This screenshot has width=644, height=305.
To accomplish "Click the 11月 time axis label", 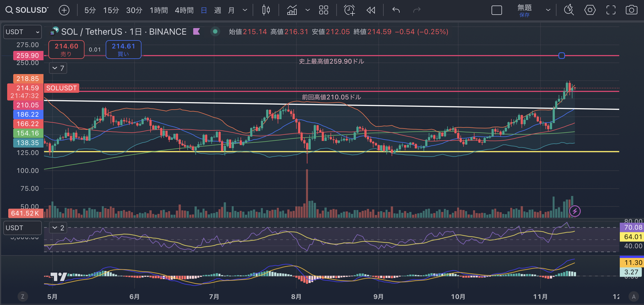I will pos(540,297).
